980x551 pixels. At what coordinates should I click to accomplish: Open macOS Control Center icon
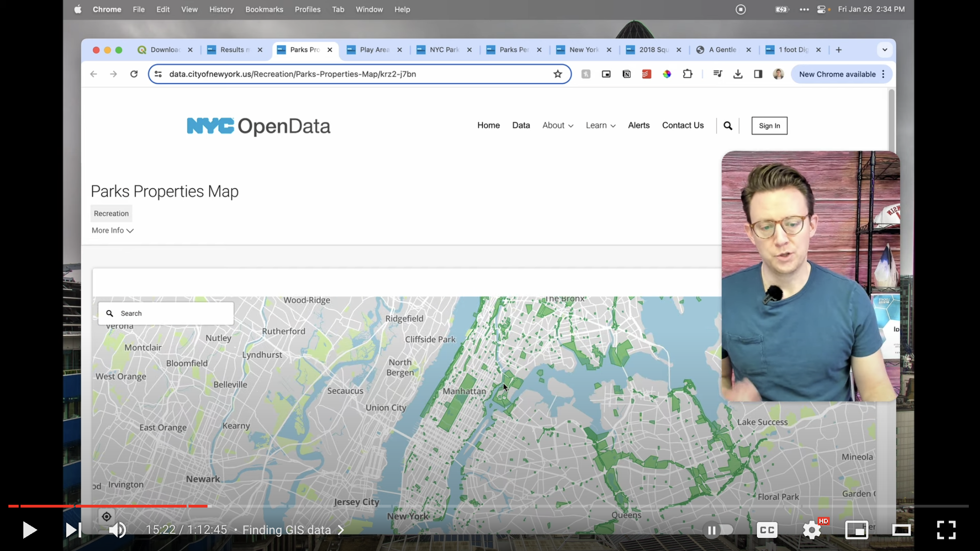click(822, 9)
